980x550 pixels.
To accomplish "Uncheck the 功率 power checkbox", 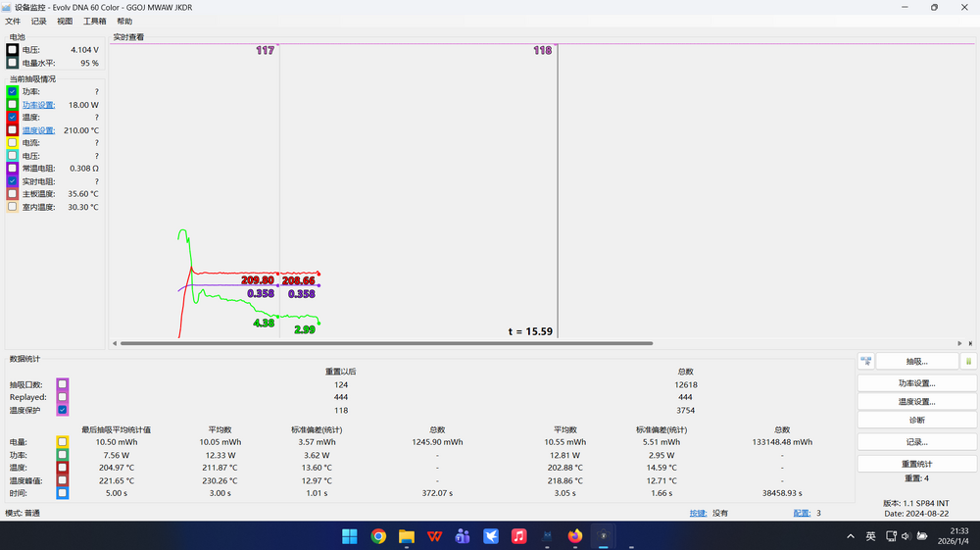I will tap(13, 92).
